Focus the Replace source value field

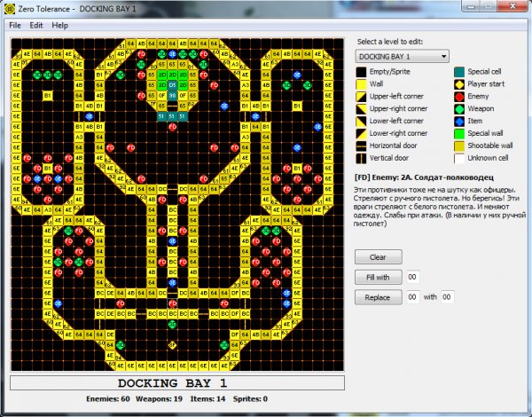413,297
